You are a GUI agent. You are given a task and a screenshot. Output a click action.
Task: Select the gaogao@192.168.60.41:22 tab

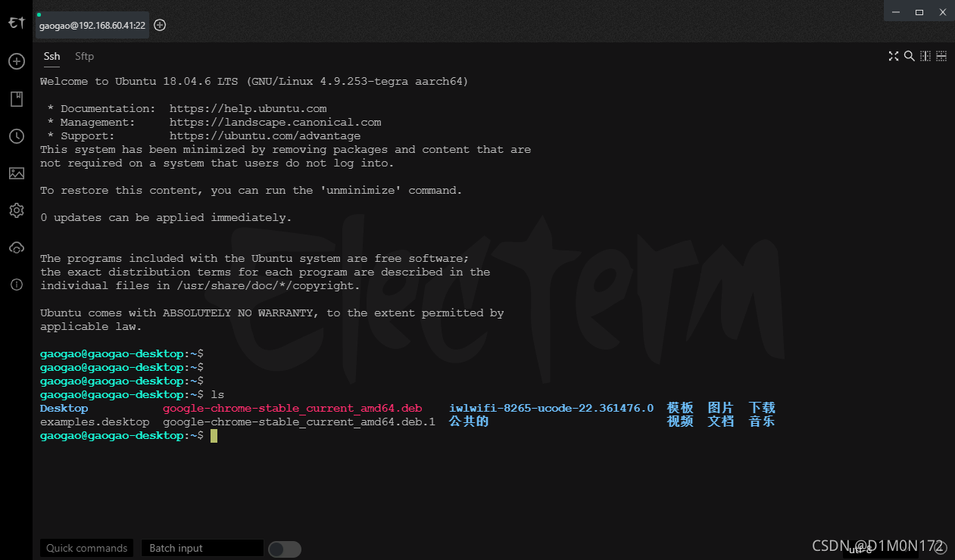tap(92, 25)
